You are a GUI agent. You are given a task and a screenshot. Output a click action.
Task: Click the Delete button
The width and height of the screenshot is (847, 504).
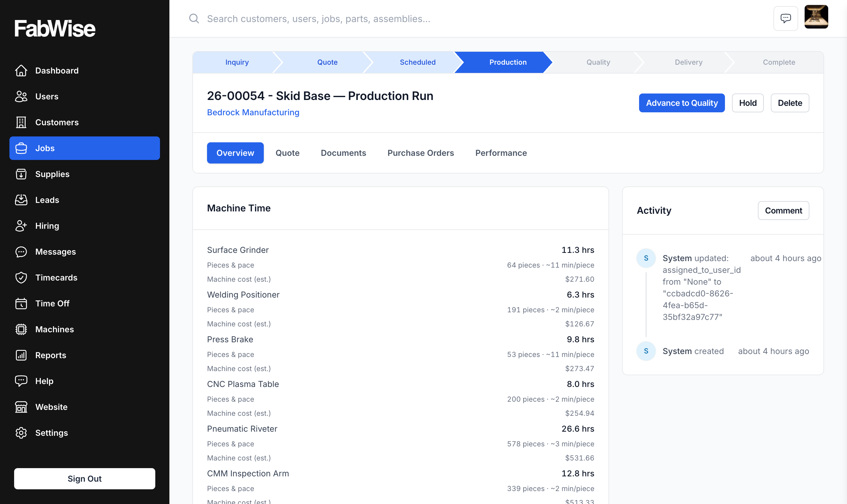[790, 103]
